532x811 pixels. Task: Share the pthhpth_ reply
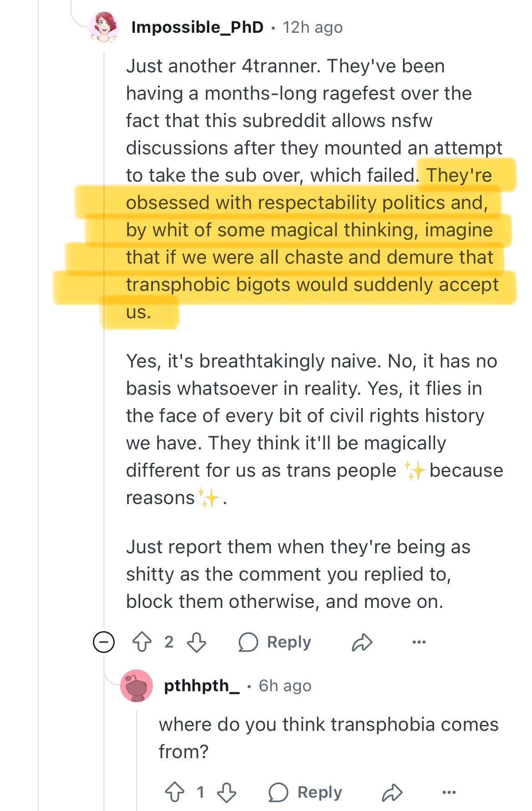(392, 793)
